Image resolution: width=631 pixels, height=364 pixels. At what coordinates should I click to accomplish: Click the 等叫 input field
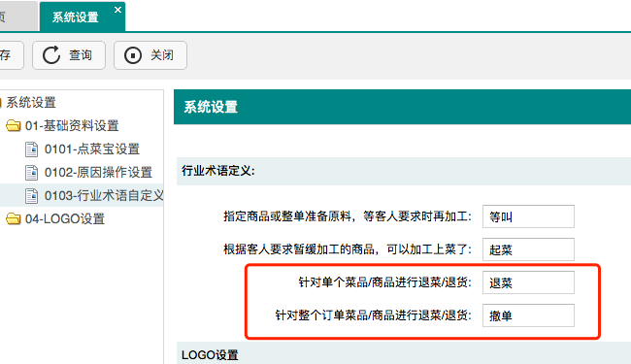click(x=528, y=216)
